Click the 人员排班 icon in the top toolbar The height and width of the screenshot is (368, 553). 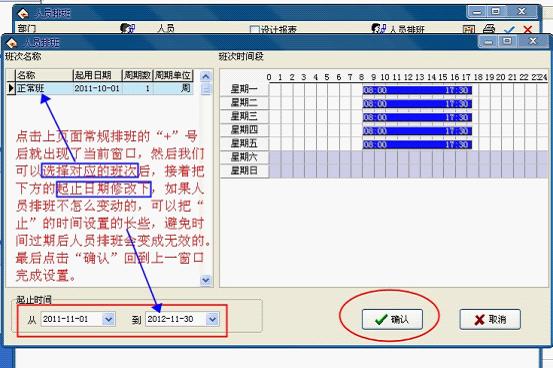point(379,28)
